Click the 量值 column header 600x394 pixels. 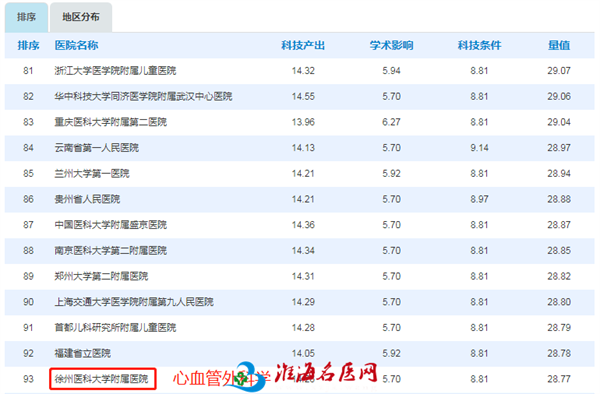pyautogui.click(x=559, y=46)
